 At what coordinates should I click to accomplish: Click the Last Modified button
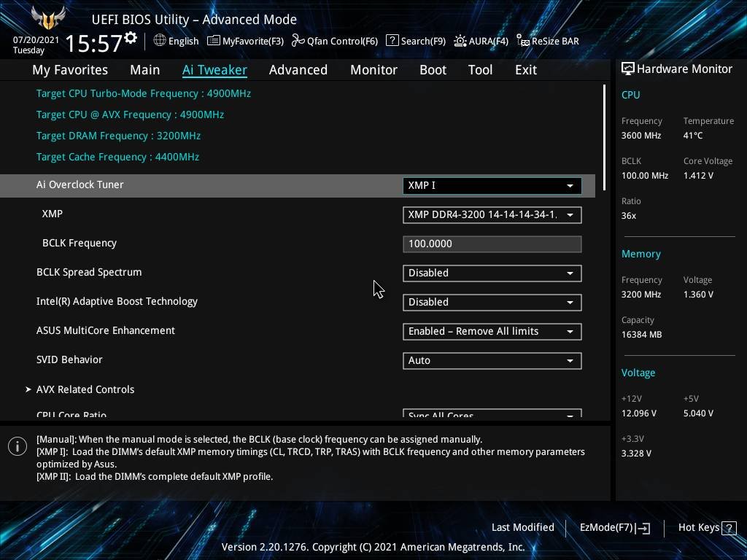pyautogui.click(x=522, y=527)
